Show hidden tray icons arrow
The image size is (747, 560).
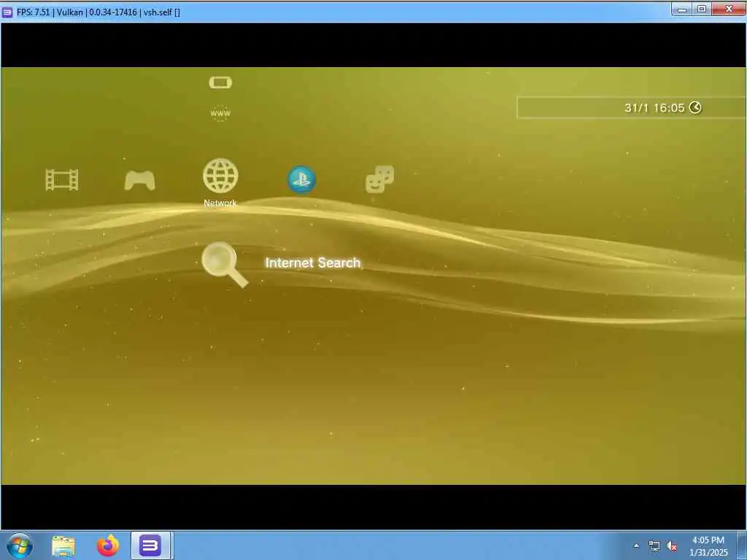pyautogui.click(x=636, y=545)
